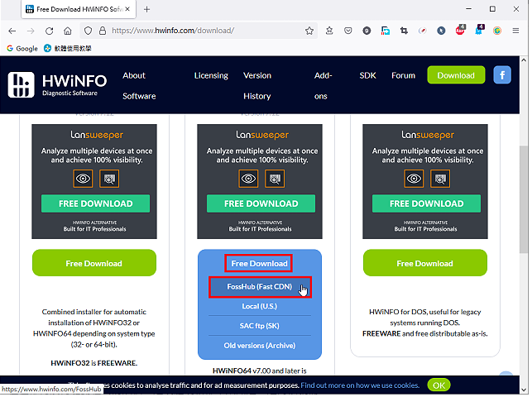Click Free Download in the blue expanded menu
This screenshot has height=397, width=532.
click(259, 264)
